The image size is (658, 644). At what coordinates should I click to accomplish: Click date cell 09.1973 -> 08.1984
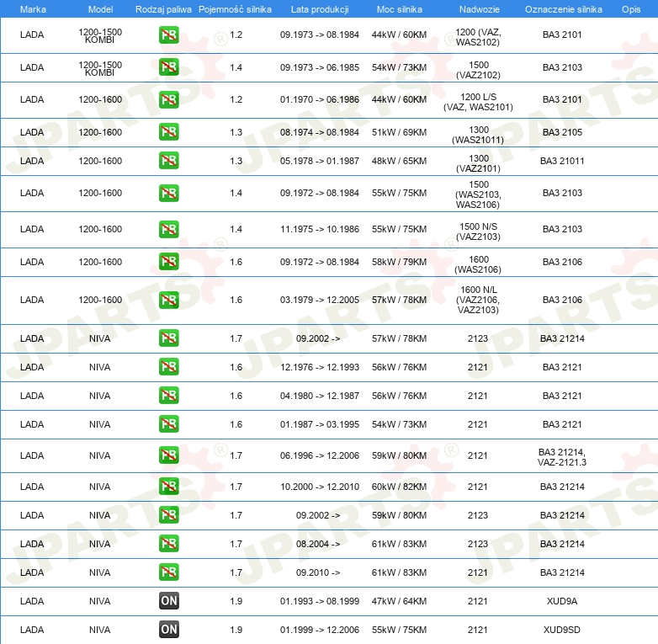point(320,35)
